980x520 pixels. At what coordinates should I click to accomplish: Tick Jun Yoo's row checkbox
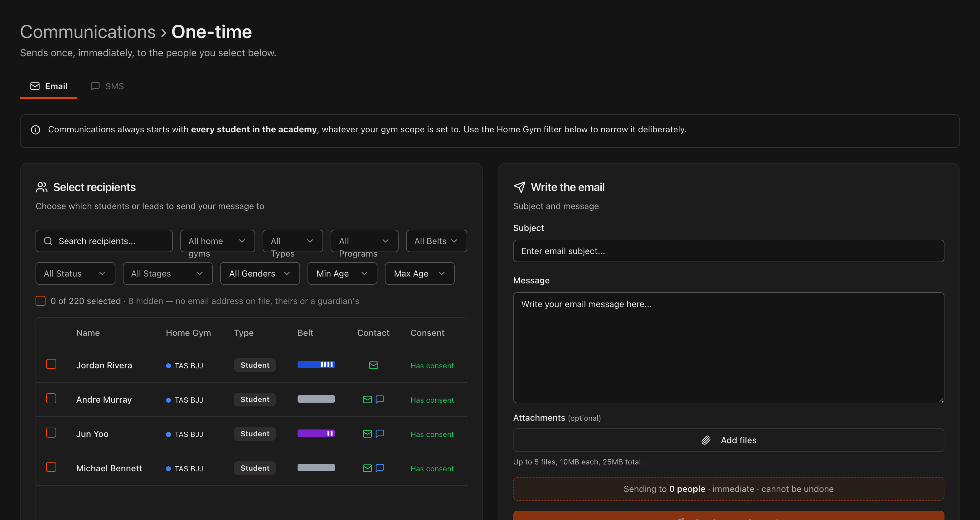click(51, 433)
